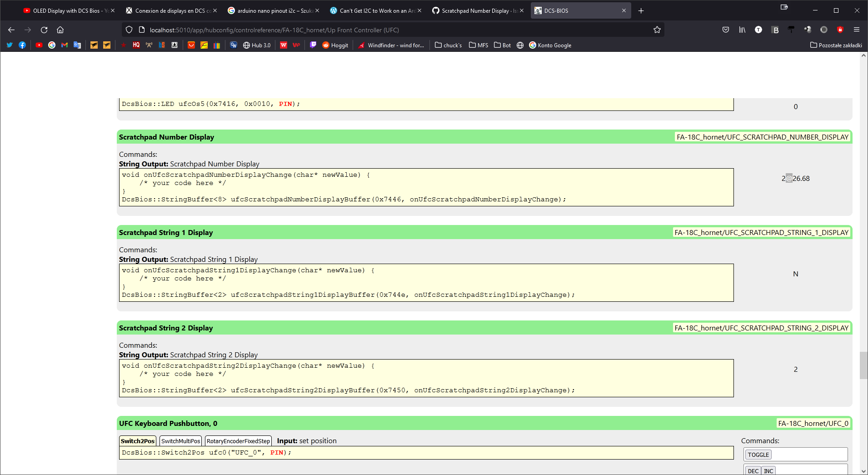Switch to the SwitchMultiPos tab
This screenshot has height=475, width=868.
[180, 440]
